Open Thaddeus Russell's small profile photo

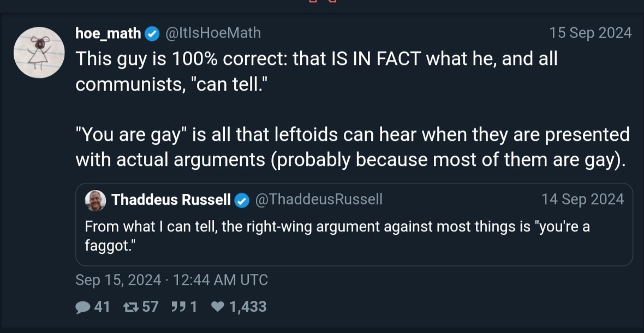coord(96,200)
